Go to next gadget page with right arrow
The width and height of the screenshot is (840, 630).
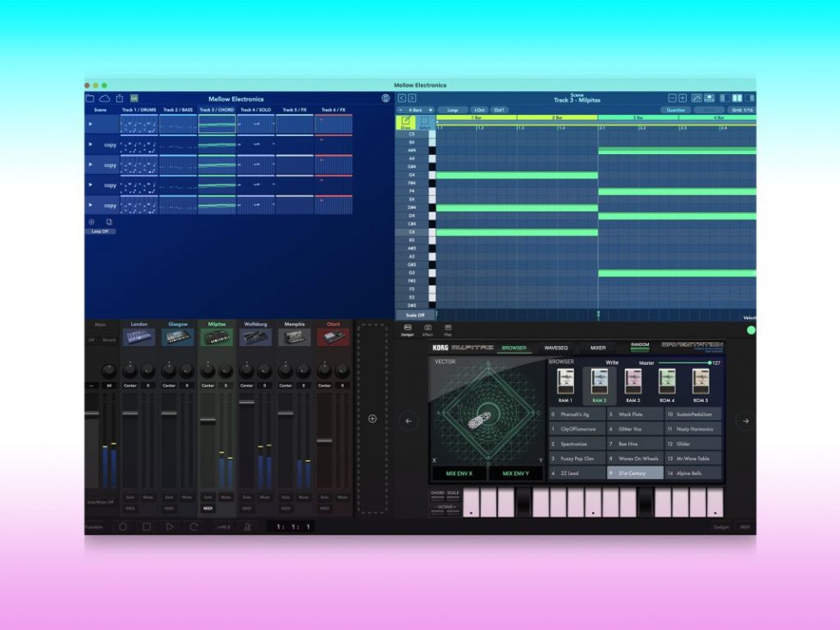coord(745,421)
